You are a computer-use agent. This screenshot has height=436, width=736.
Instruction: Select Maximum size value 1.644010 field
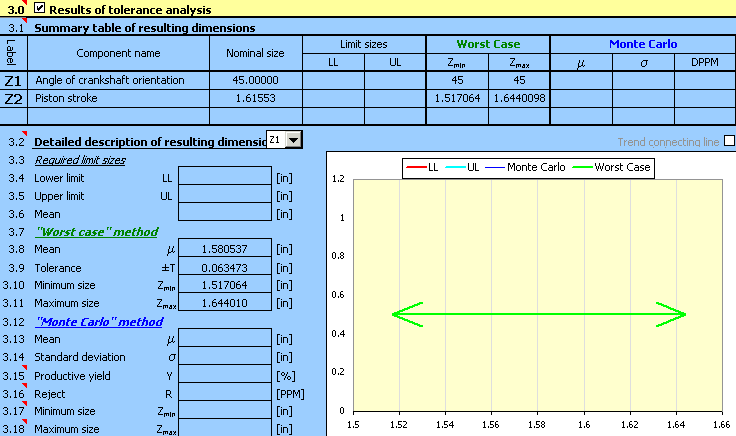[225, 302]
